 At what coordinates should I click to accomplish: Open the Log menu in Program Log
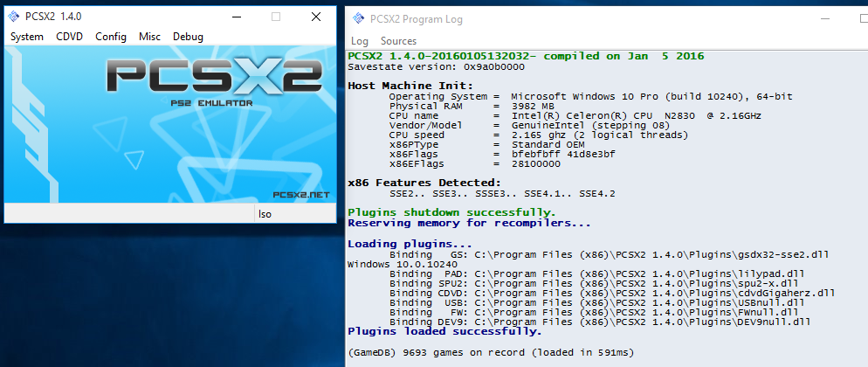pyautogui.click(x=360, y=41)
